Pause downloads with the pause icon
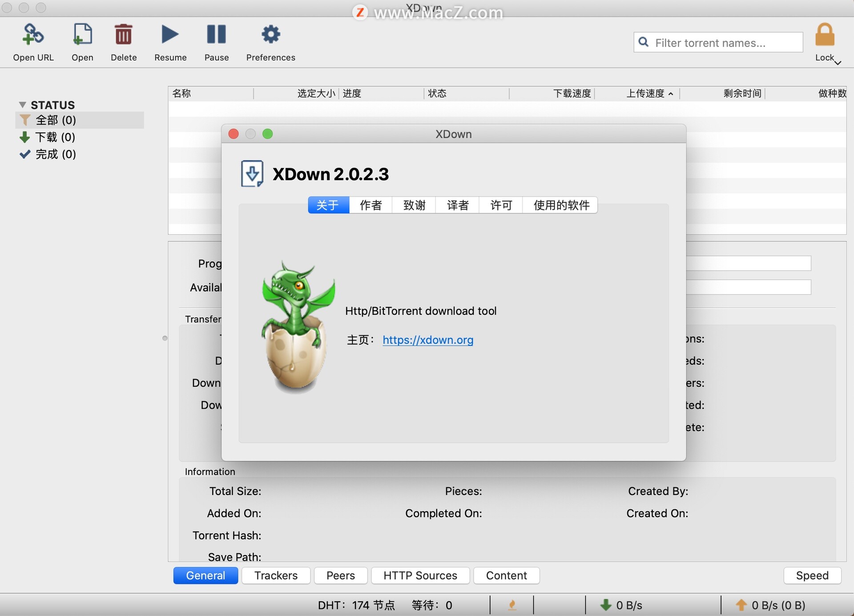Screen dimensions: 854x616 217,34
